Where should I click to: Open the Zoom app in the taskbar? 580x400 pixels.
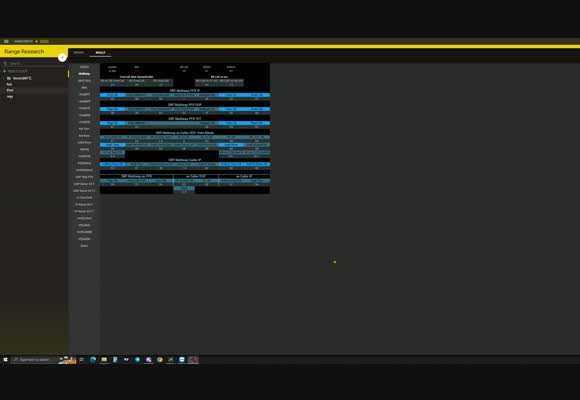point(182,360)
